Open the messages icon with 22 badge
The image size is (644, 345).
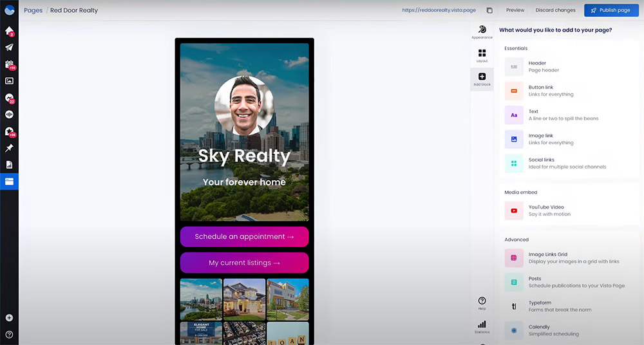10,98
